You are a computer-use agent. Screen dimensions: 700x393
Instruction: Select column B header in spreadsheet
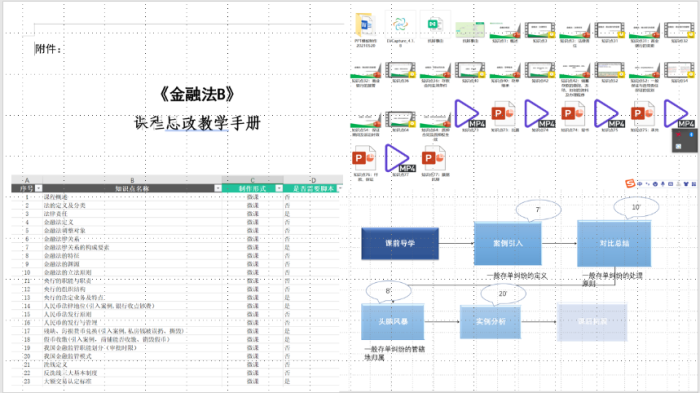(x=132, y=180)
